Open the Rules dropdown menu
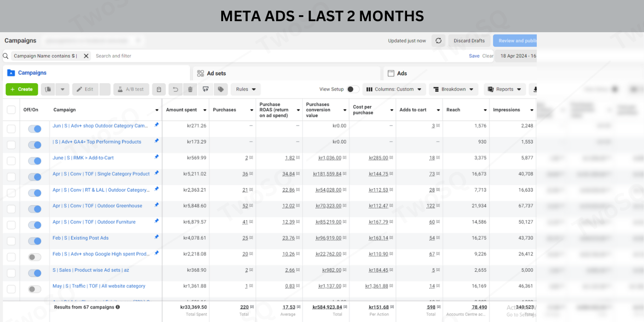Image resolution: width=644 pixels, height=322 pixels. [246, 89]
